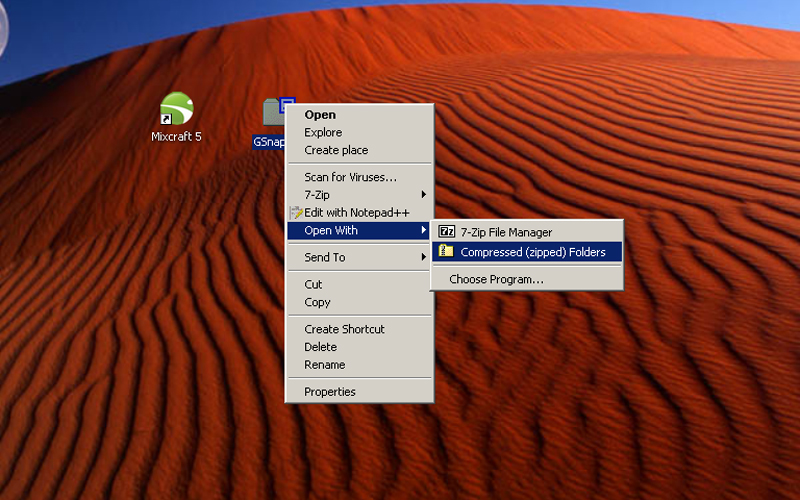The height and width of the screenshot is (500, 800).
Task: Select Create Shortcut entry
Action: pos(359,329)
